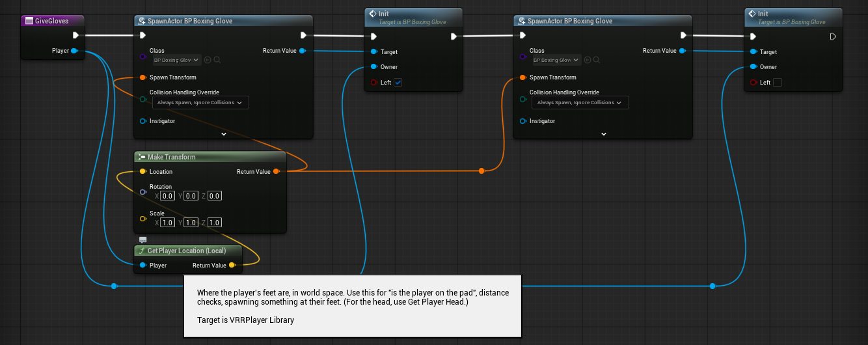Click the Class pin on the second SpawnActor node

(x=523, y=57)
